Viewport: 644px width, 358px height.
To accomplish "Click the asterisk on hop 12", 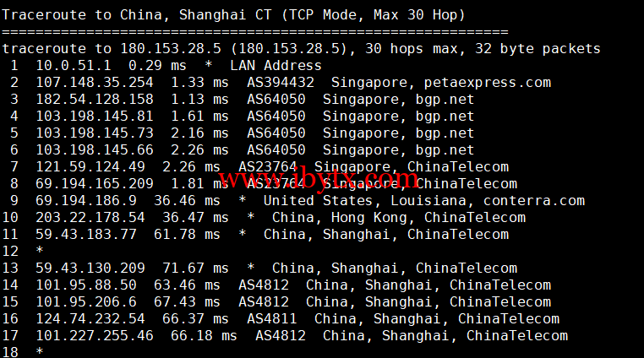I will click(x=40, y=250).
